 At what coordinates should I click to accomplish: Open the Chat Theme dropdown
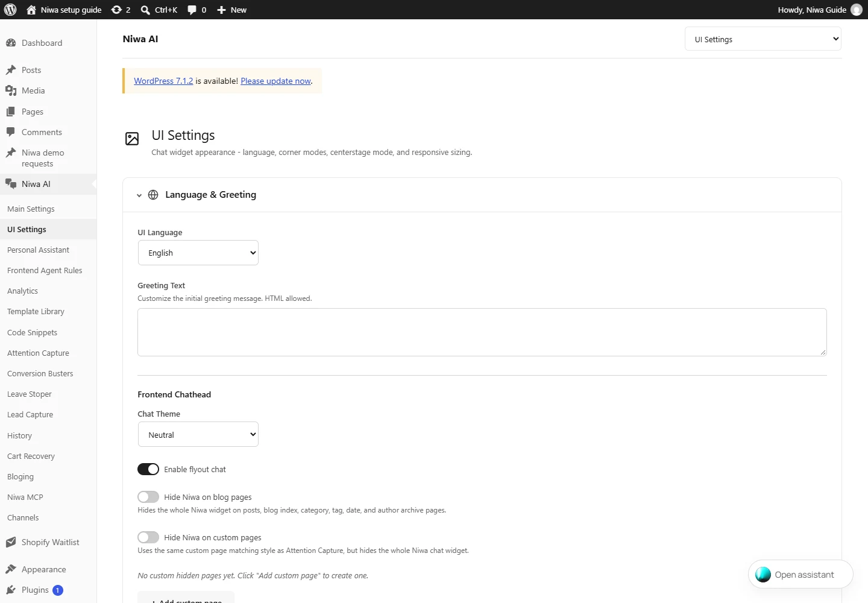coord(198,434)
